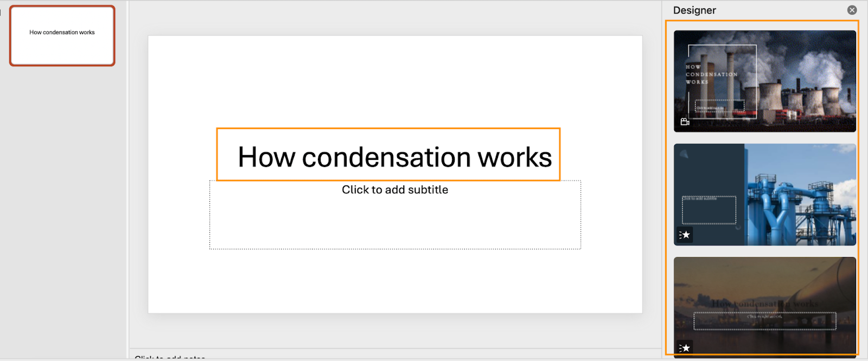The height and width of the screenshot is (361, 868).
Task: Click the animation star icon on blue factory design
Action: [685, 235]
